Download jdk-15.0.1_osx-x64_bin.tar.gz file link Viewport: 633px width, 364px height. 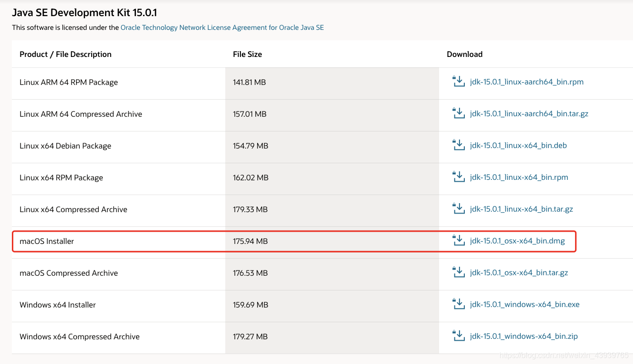(519, 273)
